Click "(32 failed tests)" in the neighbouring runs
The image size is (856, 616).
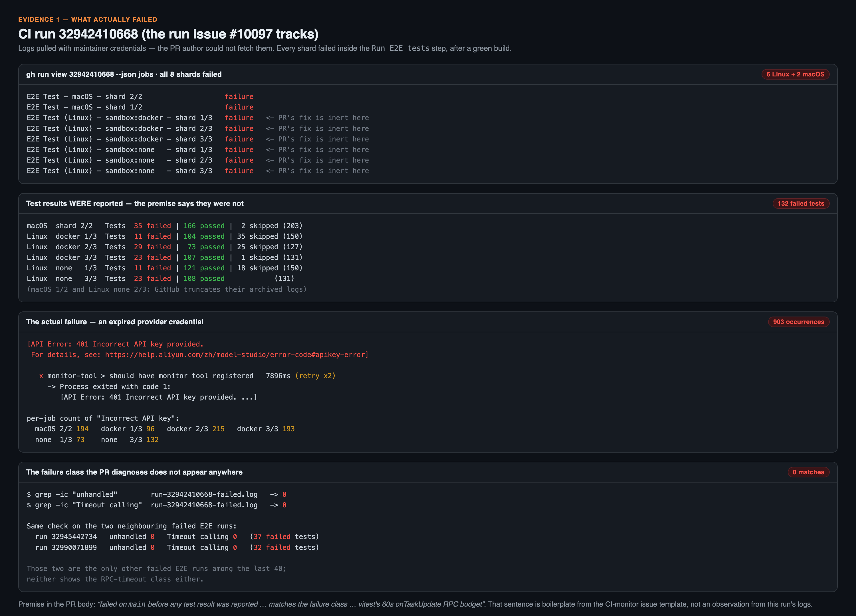click(284, 547)
